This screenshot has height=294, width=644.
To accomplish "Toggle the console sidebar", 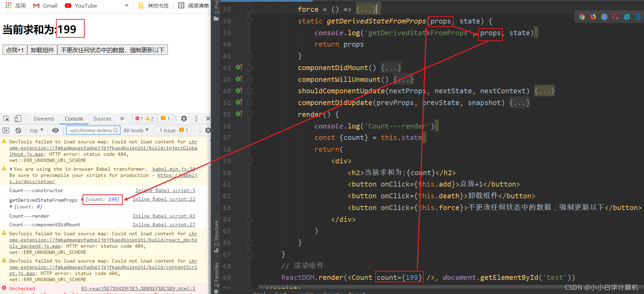I will pos(6,130).
